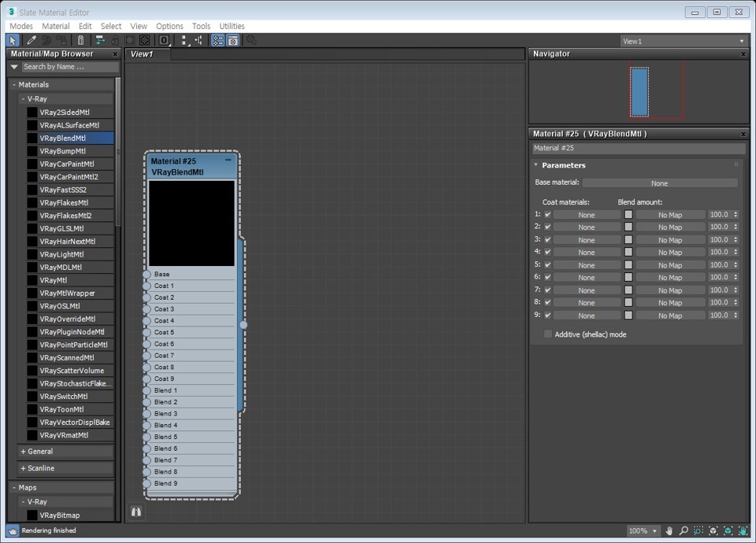Collapse the V-Ray materials subgroup
Image resolution: width=756 pixels, height=543 pixels.
23,99
